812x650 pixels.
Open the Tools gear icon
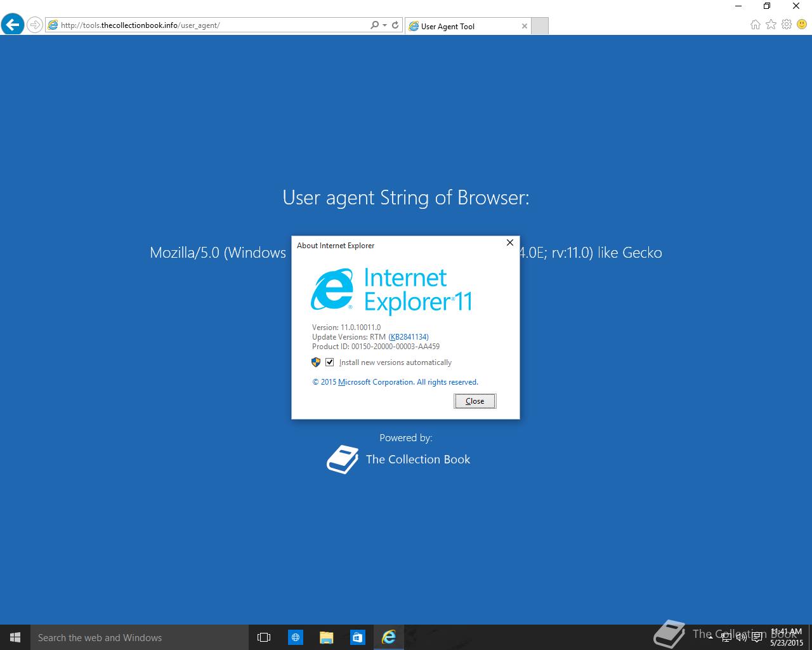(x=787, y=25)
